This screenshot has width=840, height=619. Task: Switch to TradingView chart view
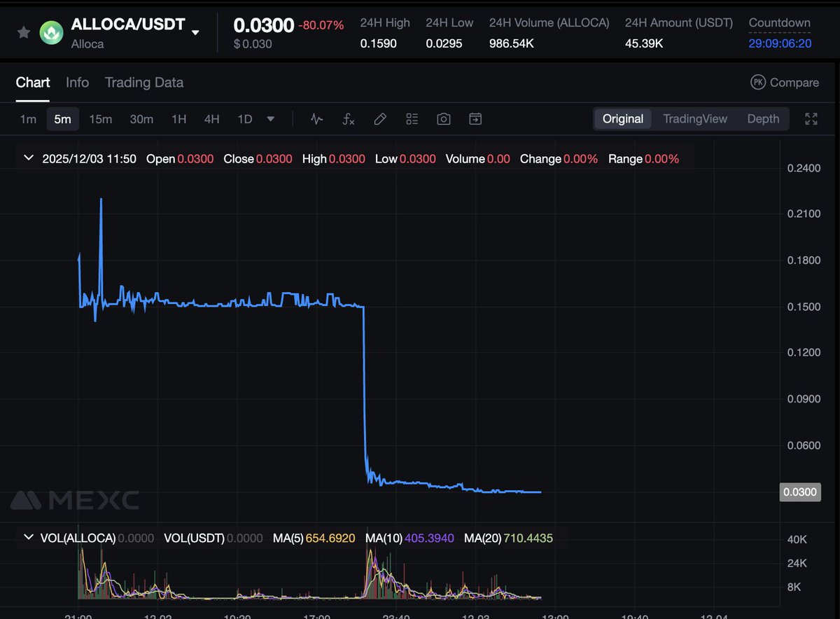coord(695,119)
